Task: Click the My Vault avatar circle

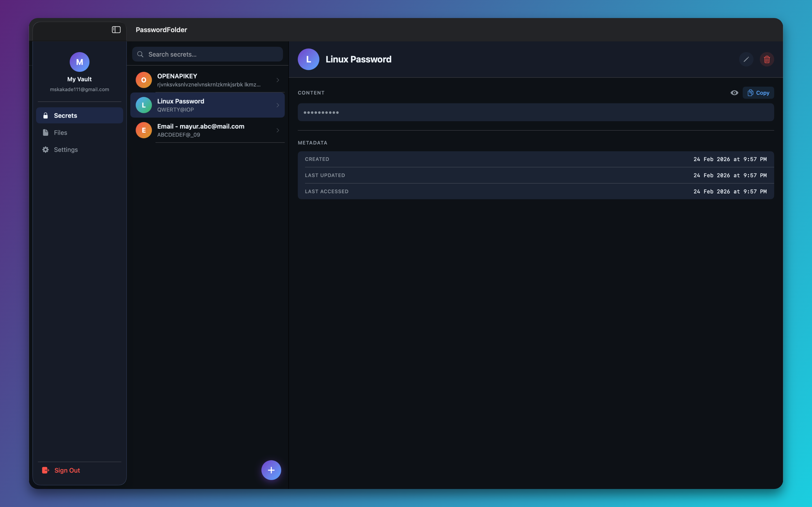Action: 79,62
